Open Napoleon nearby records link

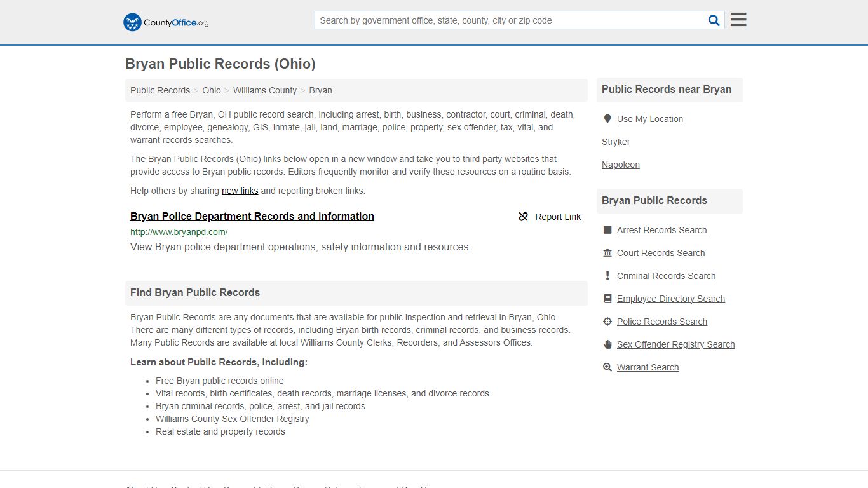621,165
